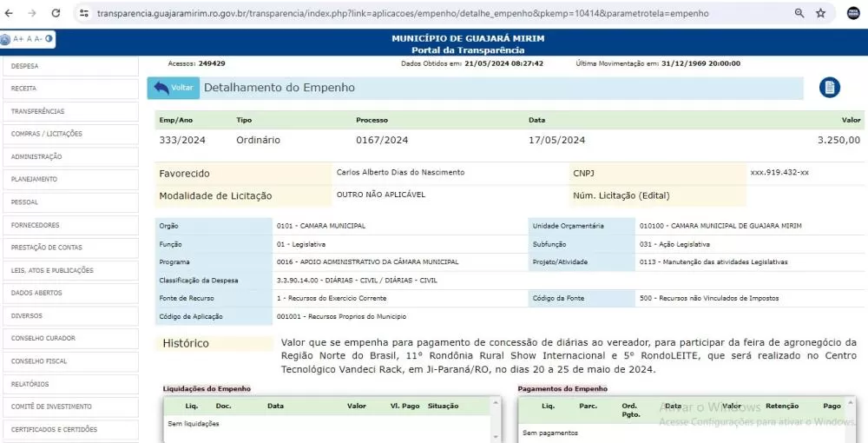Open the CONSELHO FISCAL menu
Screen dimensions: 868x443
tap(70, 361)
